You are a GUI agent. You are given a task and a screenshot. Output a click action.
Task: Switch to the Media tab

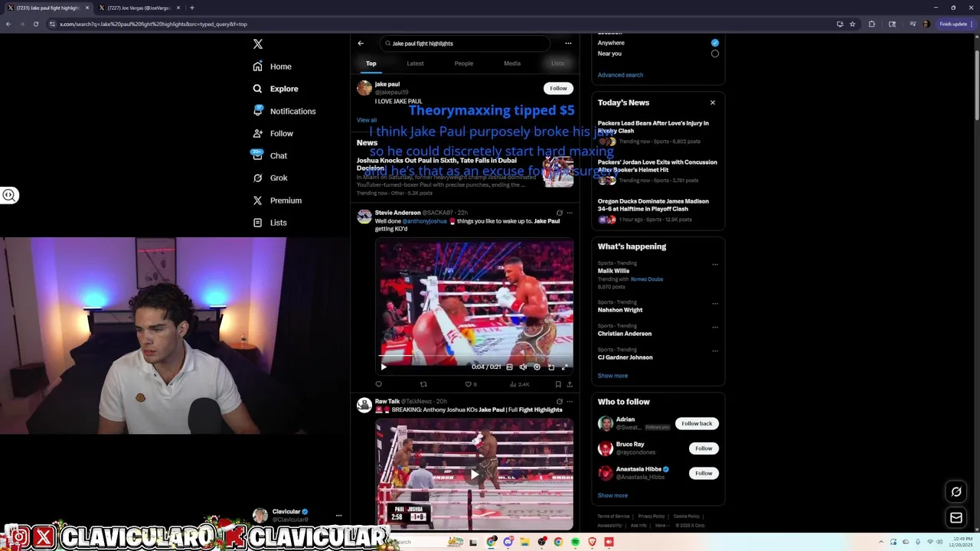[x=512, y=64]
